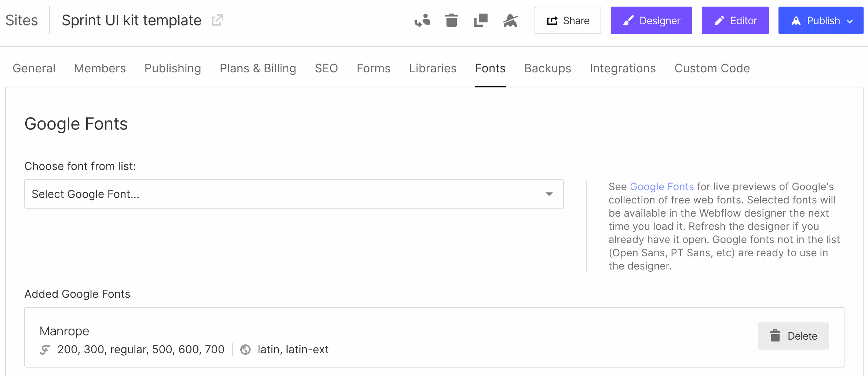
Task: Click the trash icon inside the Delete button
Action: point(775,335)
